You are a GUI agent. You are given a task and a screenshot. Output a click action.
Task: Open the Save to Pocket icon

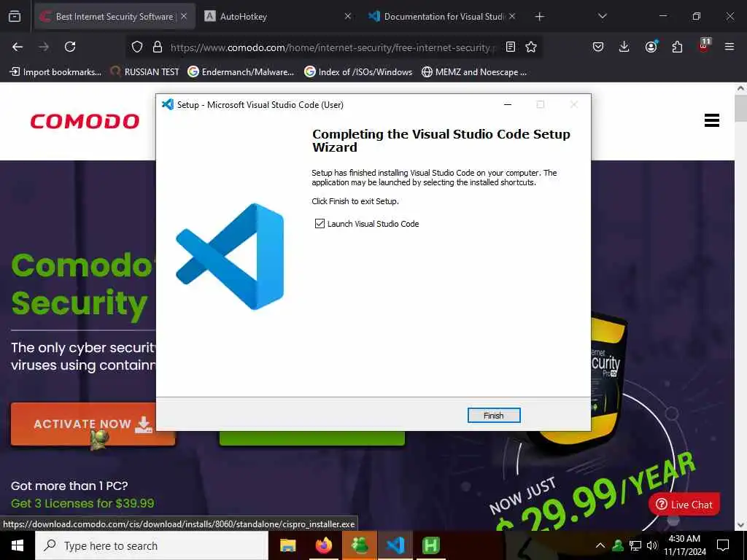pos(598,47)
